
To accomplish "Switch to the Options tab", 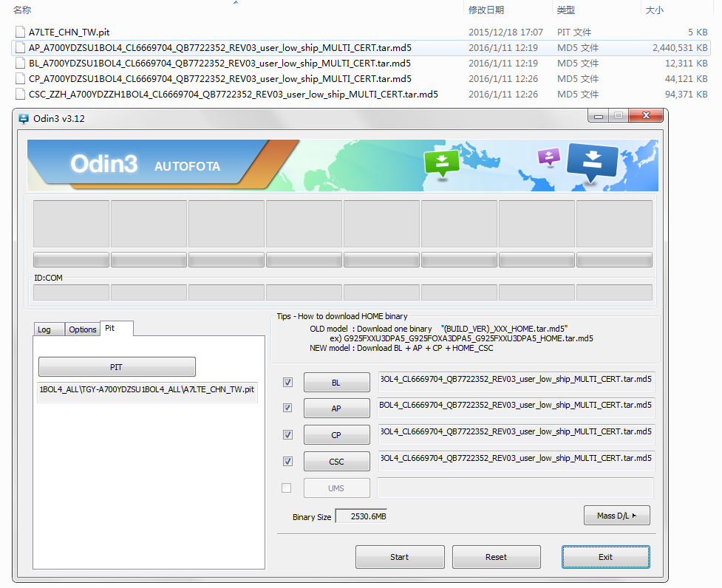I will [83, 329].
